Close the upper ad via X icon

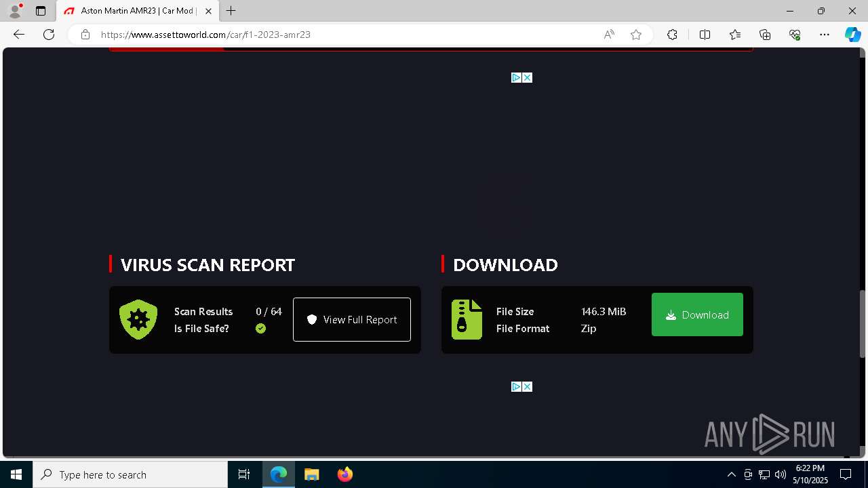[x=527, y=78]
